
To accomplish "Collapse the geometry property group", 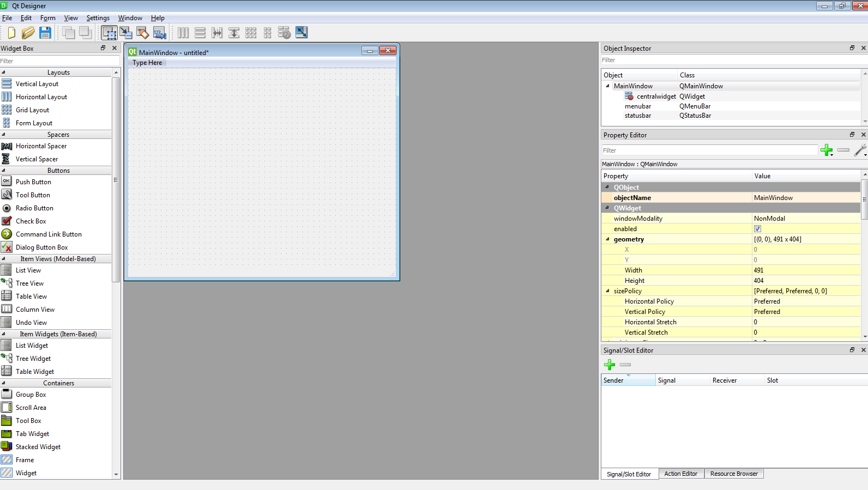I will tap(607, 239).
